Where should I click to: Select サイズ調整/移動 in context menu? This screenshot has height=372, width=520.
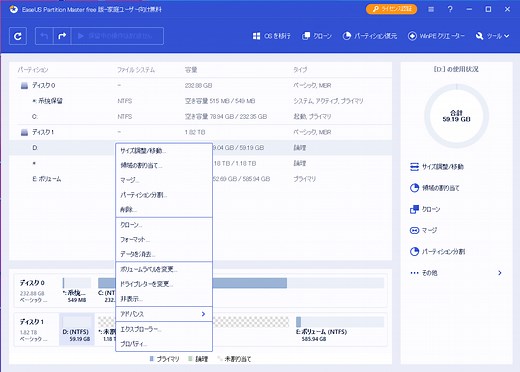(164, 151)
